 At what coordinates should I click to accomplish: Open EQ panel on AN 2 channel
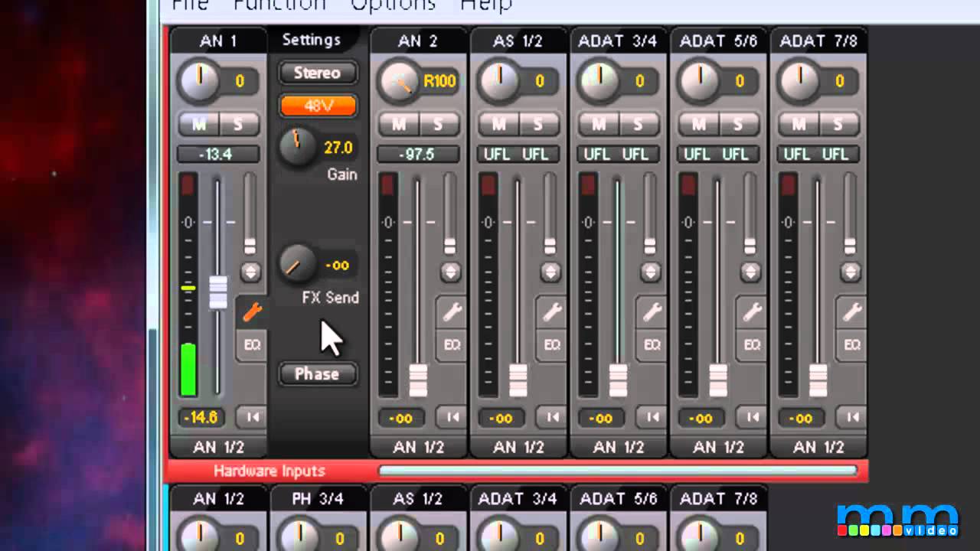coord(452,345)
